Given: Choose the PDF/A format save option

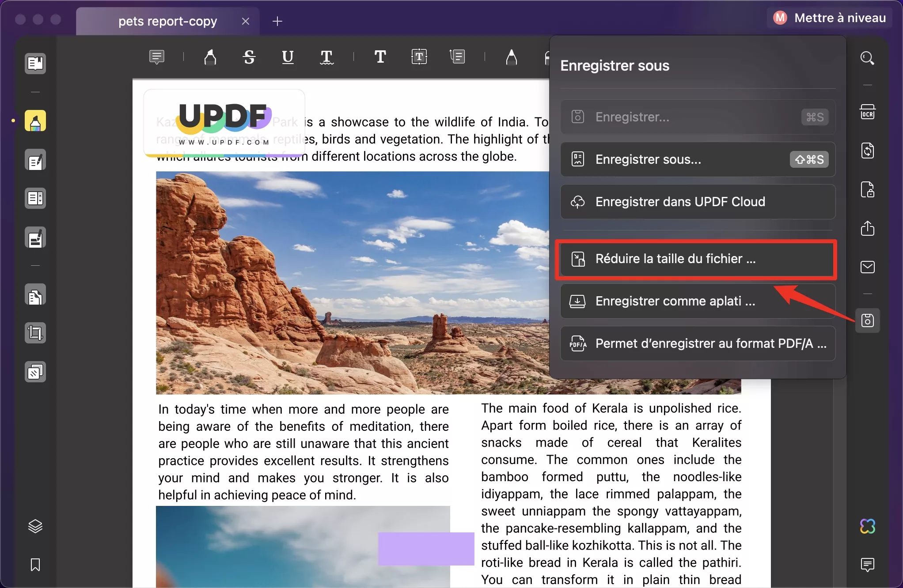Looking at the screenshot, I should [698, 343].
